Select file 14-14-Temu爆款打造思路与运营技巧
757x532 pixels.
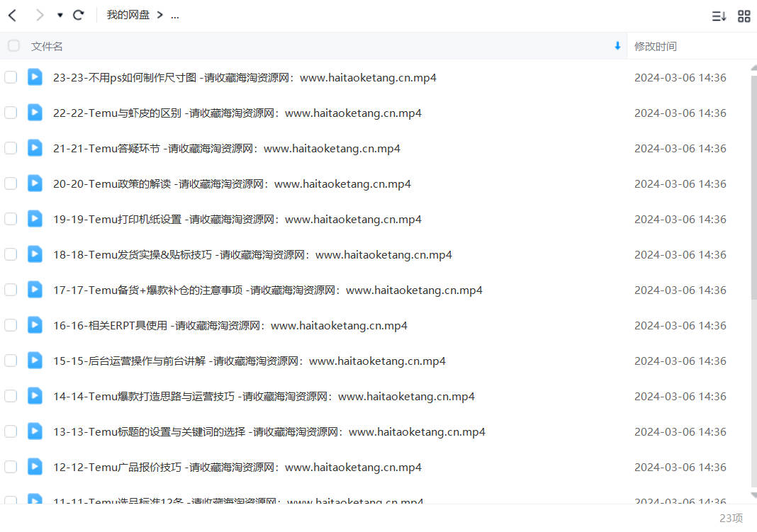coord(264,397)
